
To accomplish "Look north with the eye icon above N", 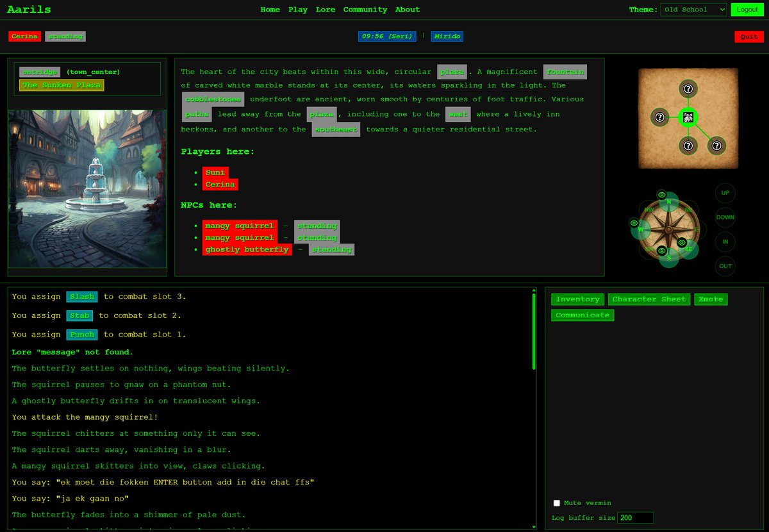I will 662,195.
